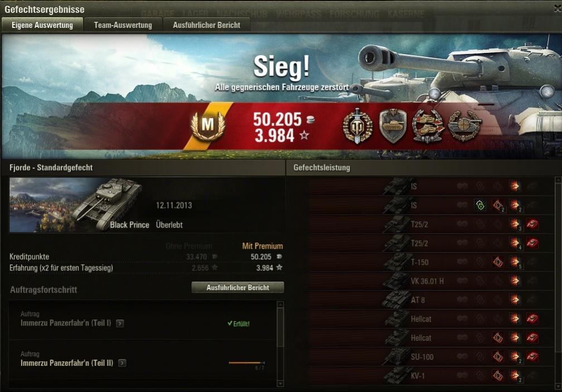Click the Black Prince tank thumbnail
This screenshot has height=392, width=562.
point(76,205)
